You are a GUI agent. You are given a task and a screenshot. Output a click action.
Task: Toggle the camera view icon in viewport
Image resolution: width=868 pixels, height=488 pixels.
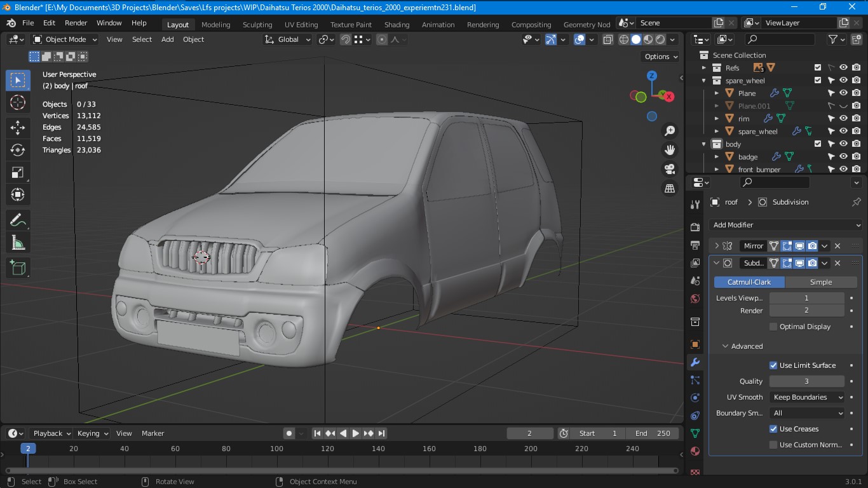click(669, 169)
